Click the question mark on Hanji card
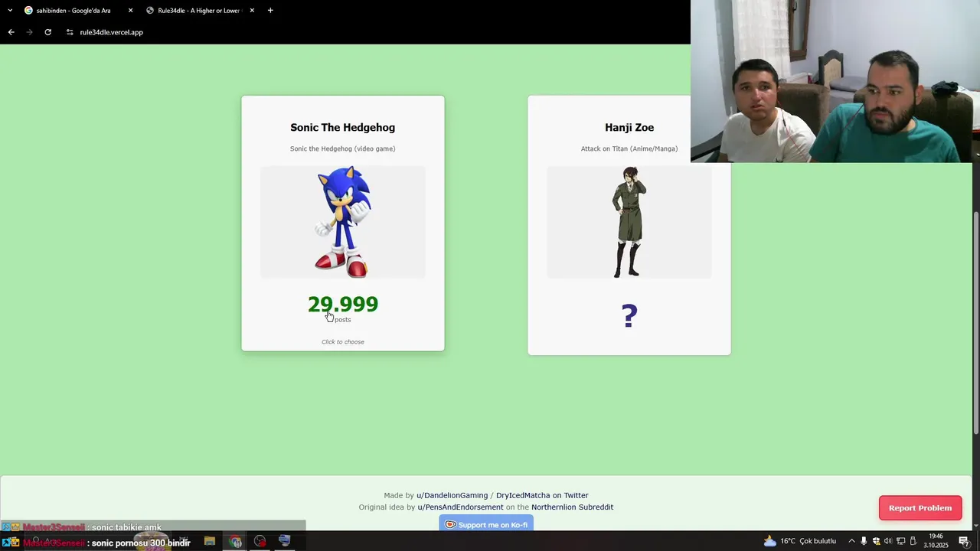This screenshot has width=980, height=551. (629, 316)
